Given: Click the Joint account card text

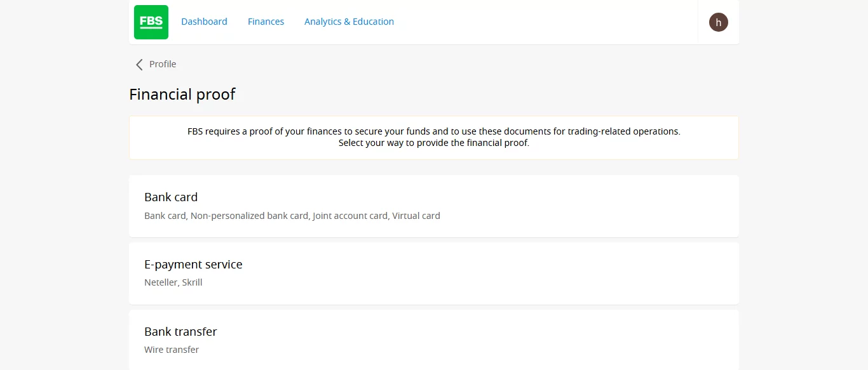Looking at the screenshot, I should pyautogui.click(x=350, y=216).
